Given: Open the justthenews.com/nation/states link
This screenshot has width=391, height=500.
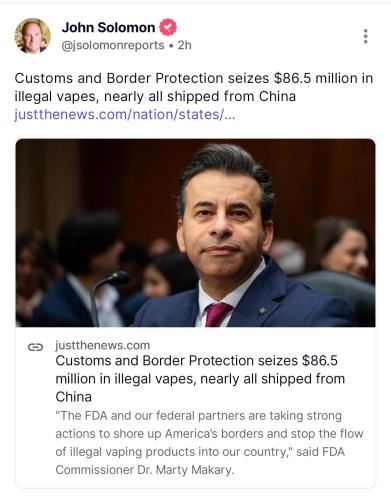Looking at the screenshot, I should click(125, 115).
